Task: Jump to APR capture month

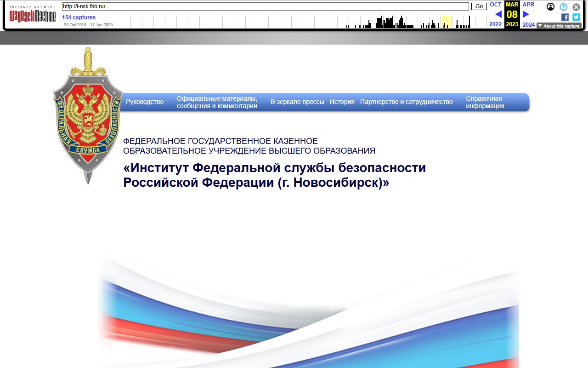Action: [529, 5]
